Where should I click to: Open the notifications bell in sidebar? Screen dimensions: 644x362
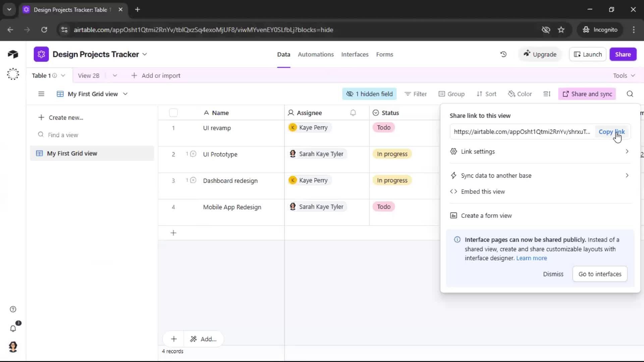[x=13, y=328]
